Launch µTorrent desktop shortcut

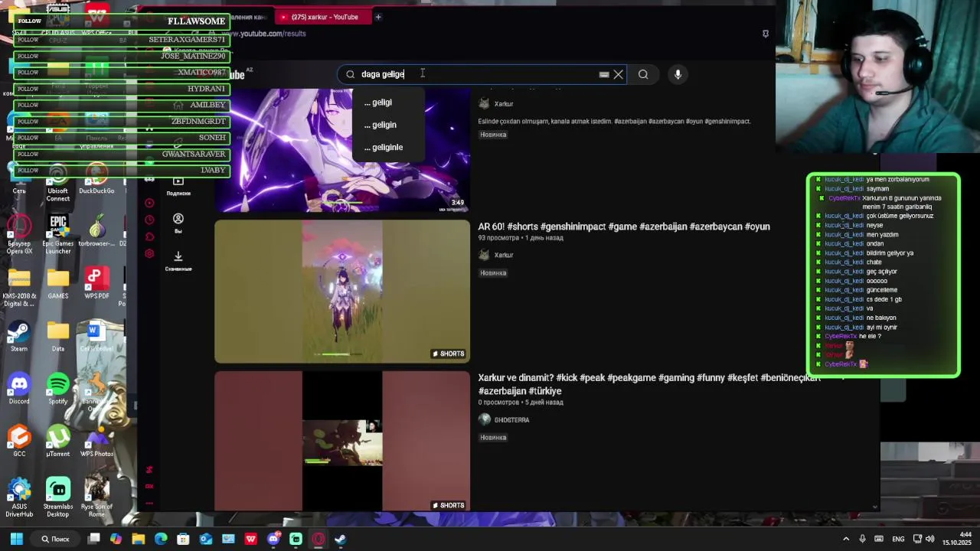(58, 442)
